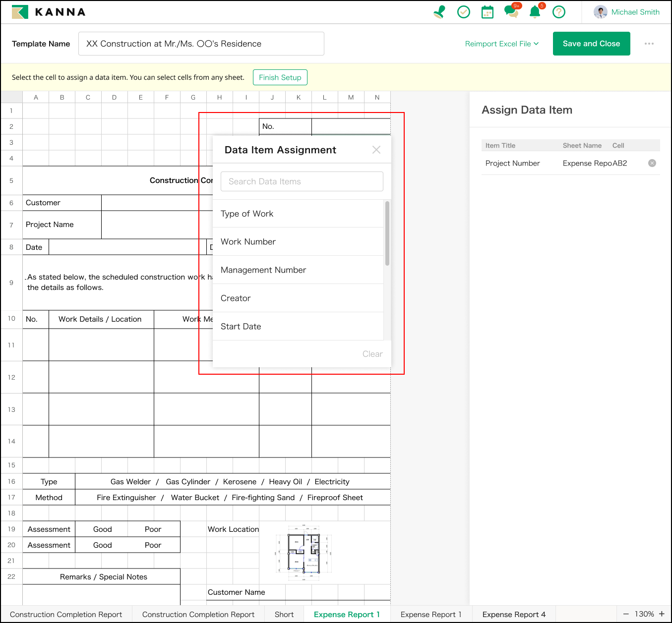Close the Data Item Assignment popup

(376, 150)
